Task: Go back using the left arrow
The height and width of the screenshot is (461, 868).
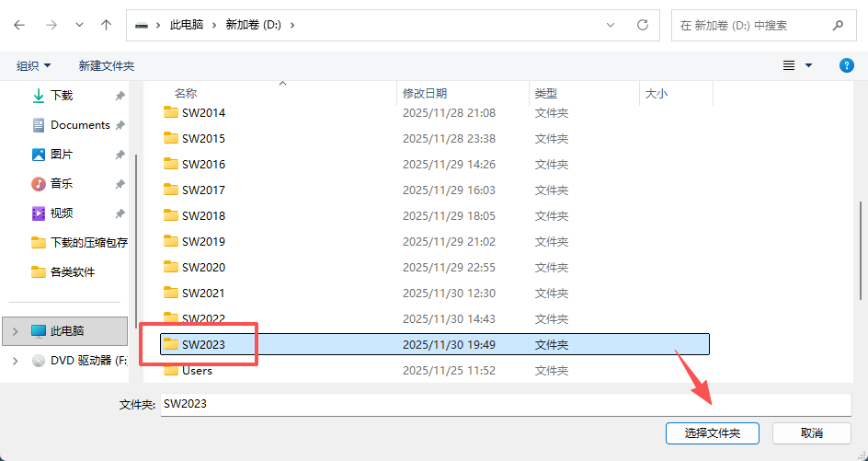Action: coord(19,25)
